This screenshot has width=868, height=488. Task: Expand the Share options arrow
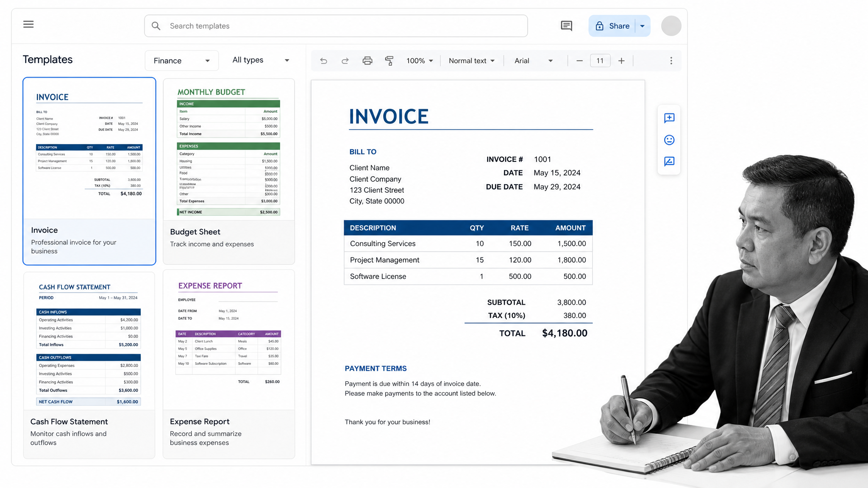click(x=643, y=26)
